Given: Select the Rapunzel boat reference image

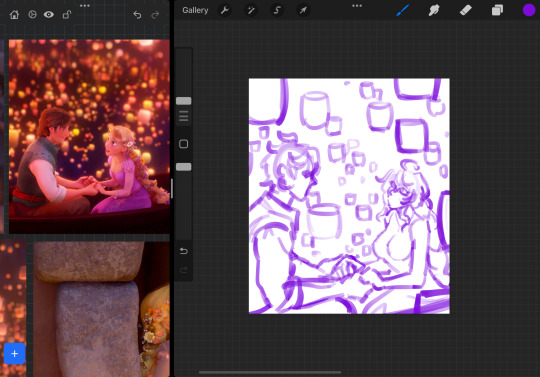Looking at the screenshot, I should point(89,136).
